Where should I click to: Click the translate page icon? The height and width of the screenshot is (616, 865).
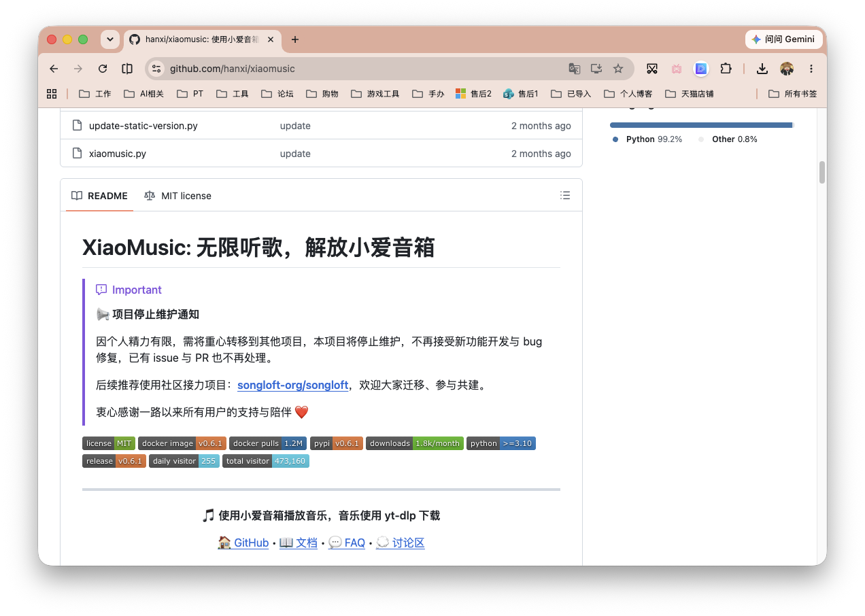pos(575,69)
